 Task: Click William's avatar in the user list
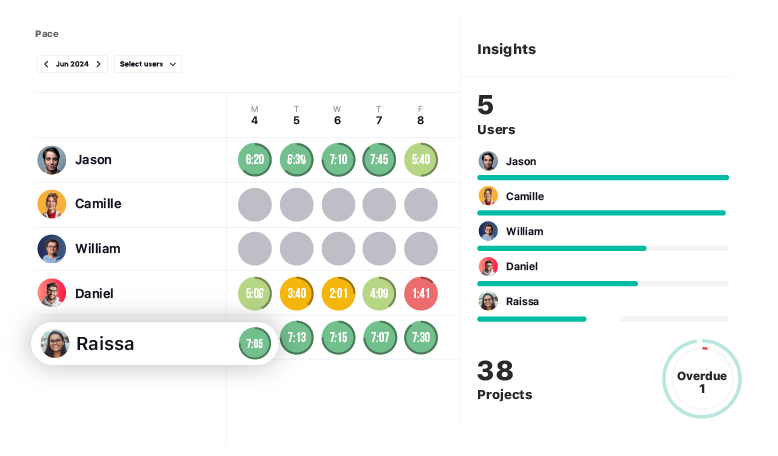[52, 249]
